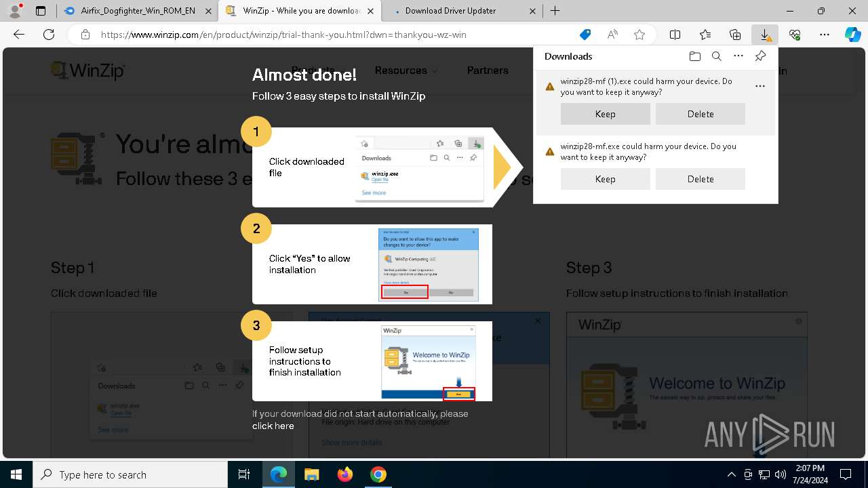The image size is (868, 488).
Task: Open the shopping price tag icon
Action: pos(585,35)
